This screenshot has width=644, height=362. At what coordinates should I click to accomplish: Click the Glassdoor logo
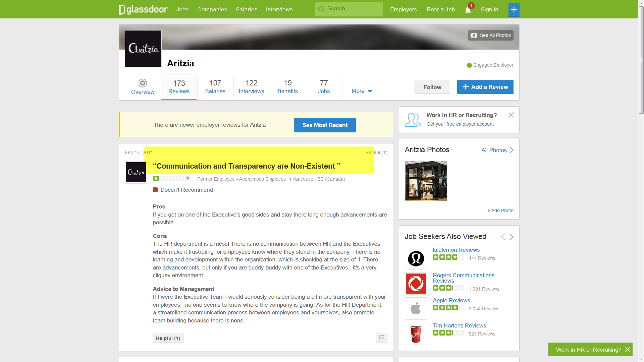(143, 9)
